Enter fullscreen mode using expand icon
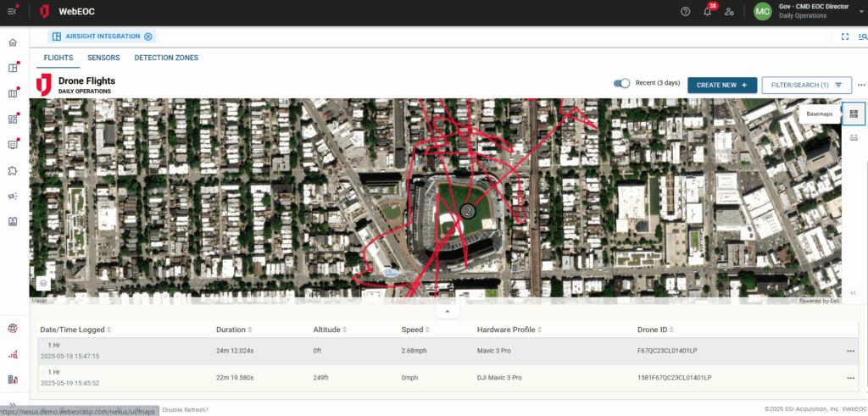 844,36
